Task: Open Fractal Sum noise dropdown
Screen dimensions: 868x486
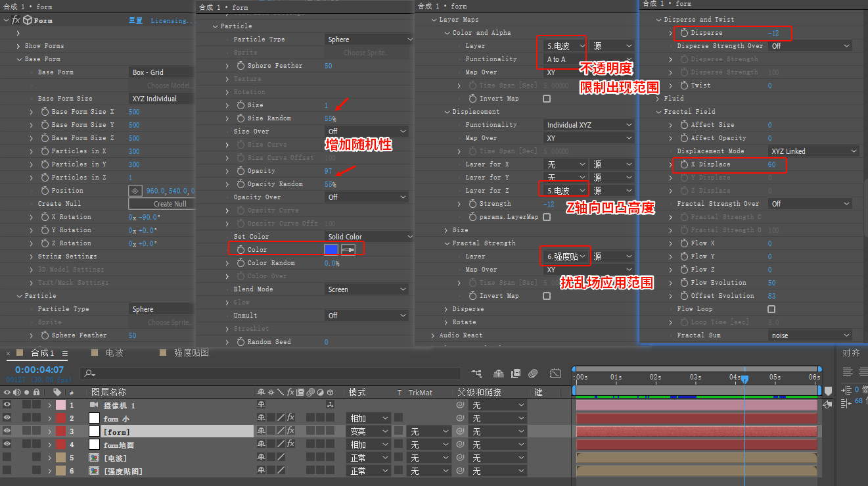Action: pyautogui.click(x=810, y=335)
